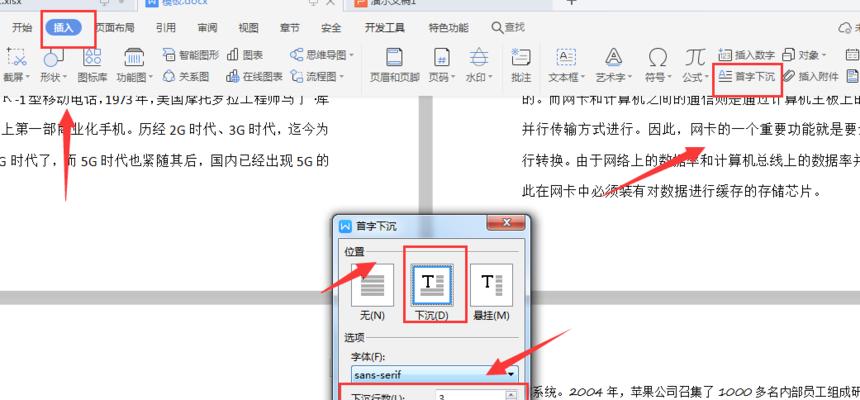Click the 插入附件 paperclip icon
Viewport: 860px width, 400px height.
click(812, 76)
